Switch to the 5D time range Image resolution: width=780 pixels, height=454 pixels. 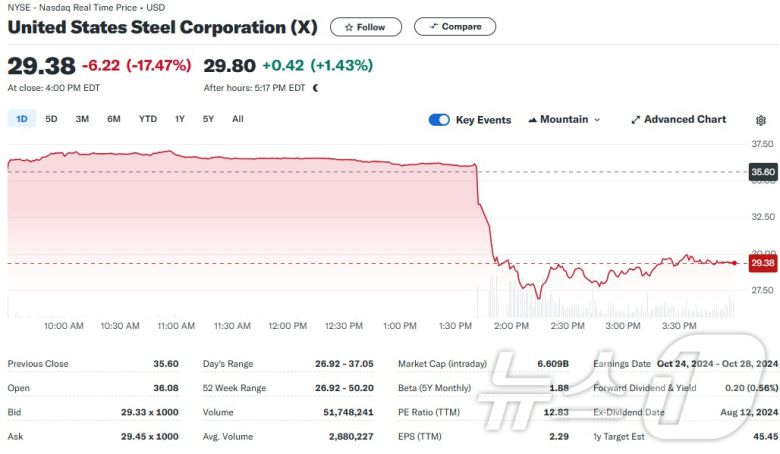coord(51,119)
